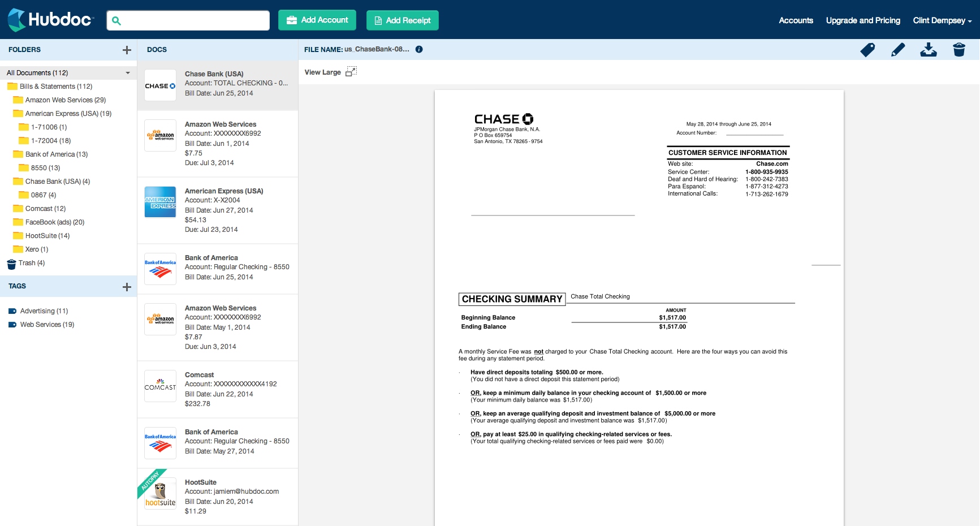Filter by the Web Services (19) tag
Viewport: 980px width, 526px height.
coord(47,325)
